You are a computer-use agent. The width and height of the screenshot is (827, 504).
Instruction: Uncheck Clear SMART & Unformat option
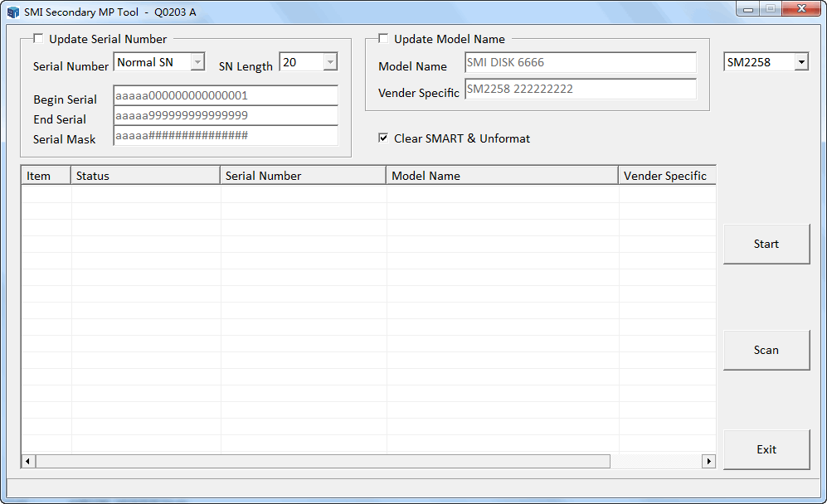383,138
